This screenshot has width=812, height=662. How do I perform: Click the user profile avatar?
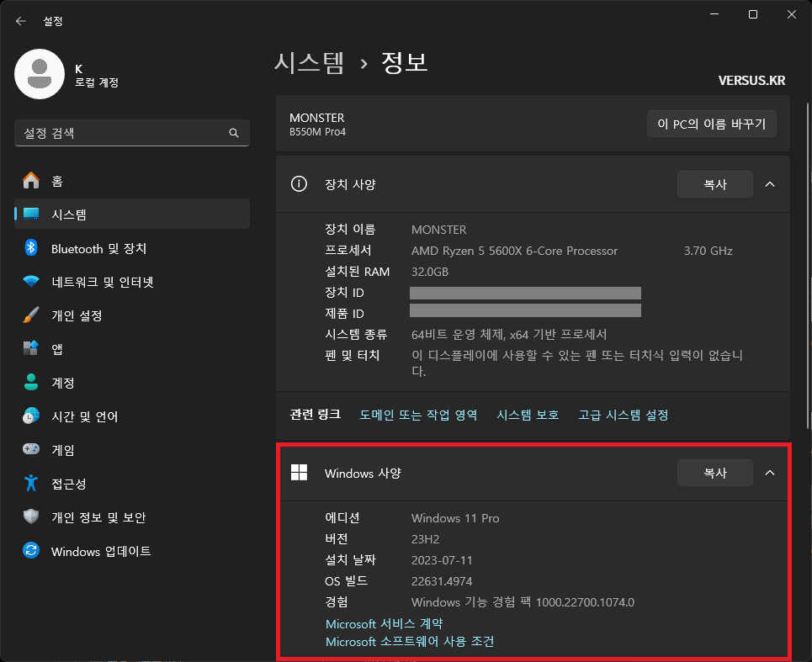tap(40, 74)
